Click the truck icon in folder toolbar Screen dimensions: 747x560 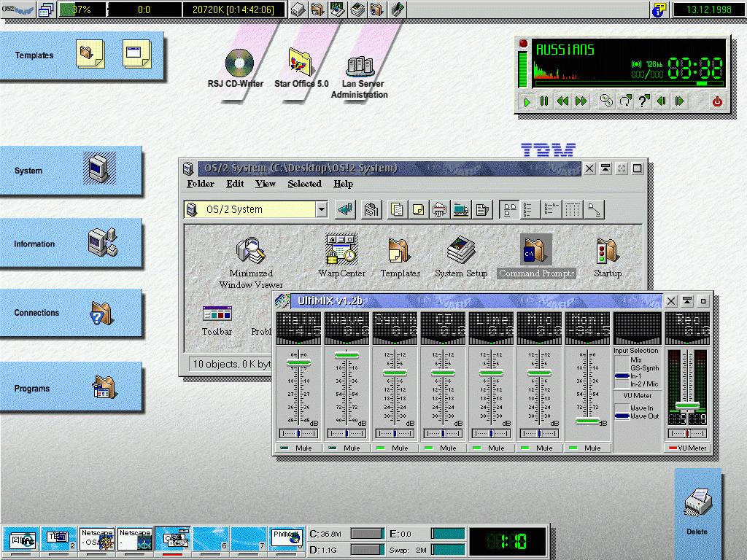(461, 209)
